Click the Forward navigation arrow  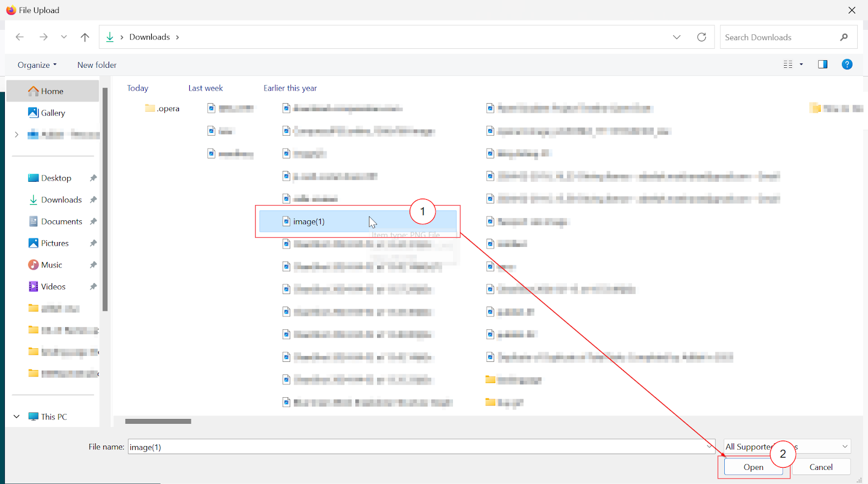pos(43,37)
